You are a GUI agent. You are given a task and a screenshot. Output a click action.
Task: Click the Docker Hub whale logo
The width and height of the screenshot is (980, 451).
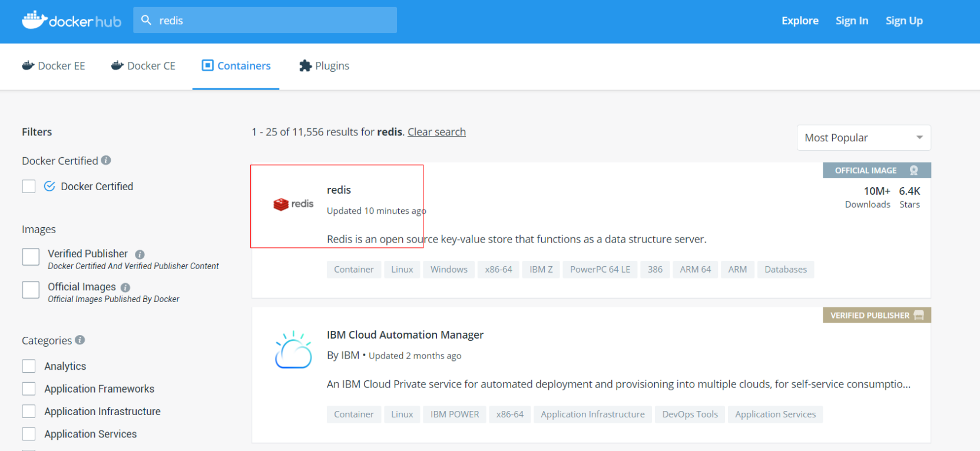(34, 20)
